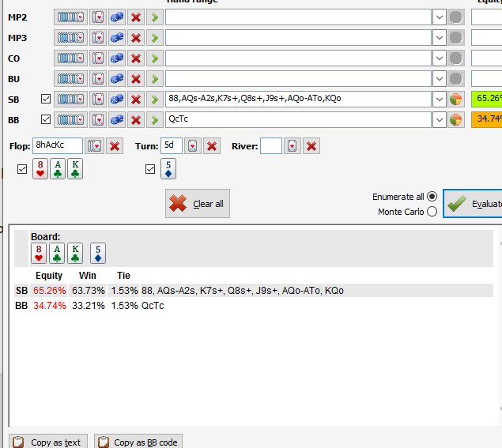Viewport: 502px width, 448px height.
Task: Expand BB hand range dropdown
Action: (x=440, y=120)
